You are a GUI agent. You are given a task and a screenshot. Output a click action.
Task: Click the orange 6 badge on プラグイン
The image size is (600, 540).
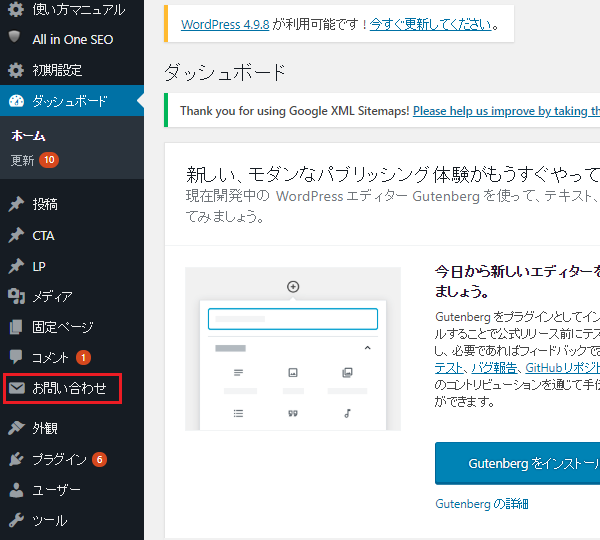(x=99, y=459)
